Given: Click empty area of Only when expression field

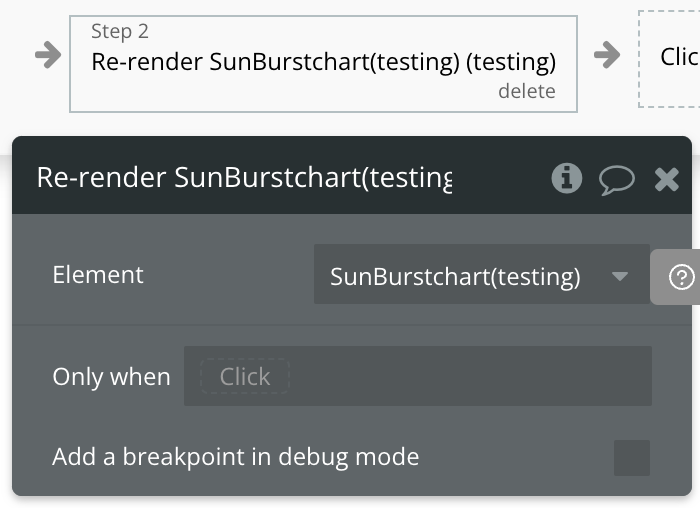Looking at the screenshot, I should (x=470, y=376).
